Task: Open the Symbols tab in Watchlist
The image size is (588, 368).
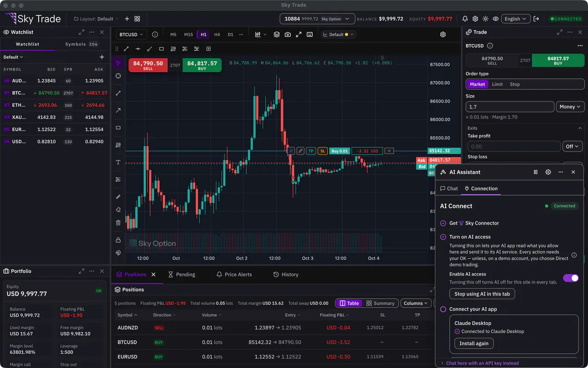Action: (82, 44)
